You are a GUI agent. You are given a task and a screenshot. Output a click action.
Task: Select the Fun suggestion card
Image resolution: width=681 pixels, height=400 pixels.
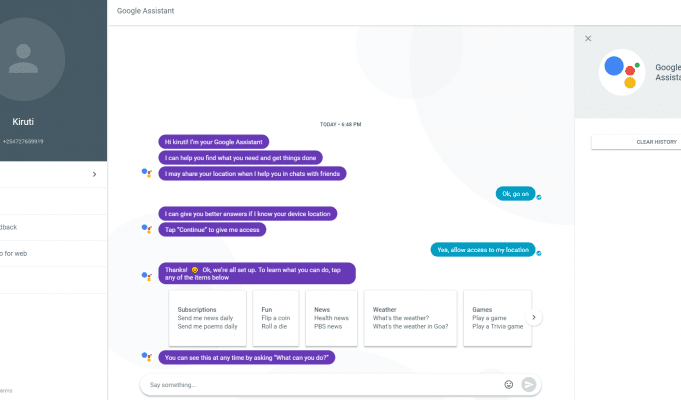[276, 318]
